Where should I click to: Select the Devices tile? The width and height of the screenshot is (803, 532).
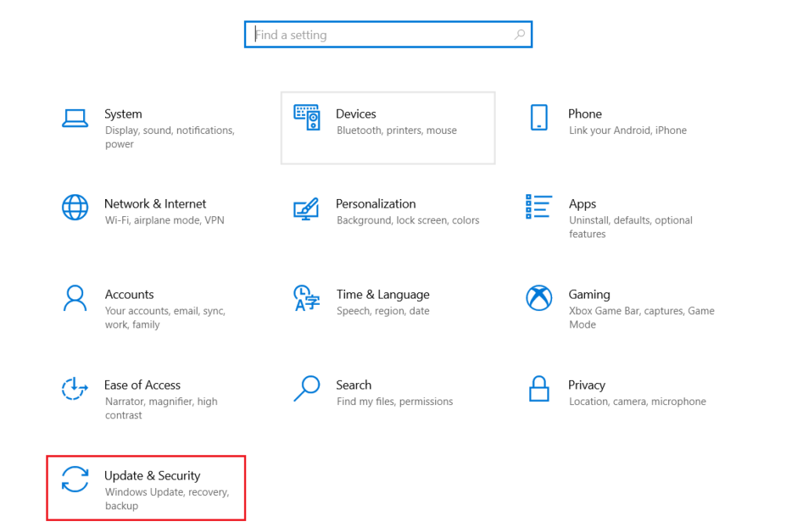click(x=387, y=127)
